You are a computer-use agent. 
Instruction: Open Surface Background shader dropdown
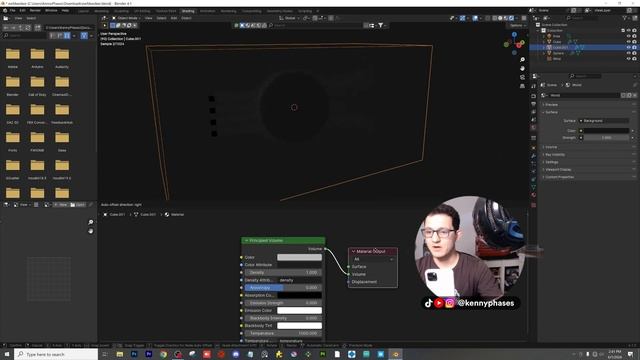[603, 121]
